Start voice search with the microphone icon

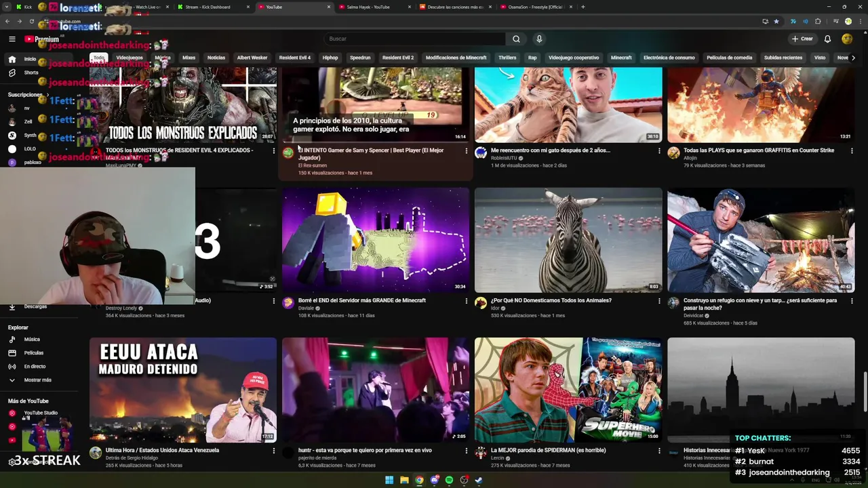click(x=539, y=39)
